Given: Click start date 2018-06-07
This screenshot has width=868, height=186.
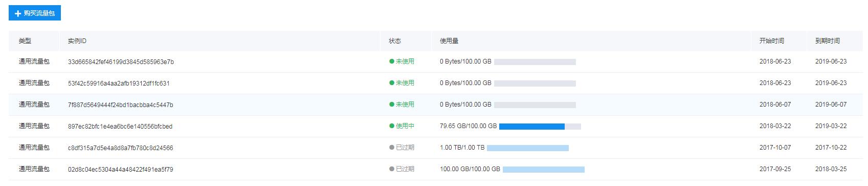Looking at the screenshot, I should (x=775, y=105).
